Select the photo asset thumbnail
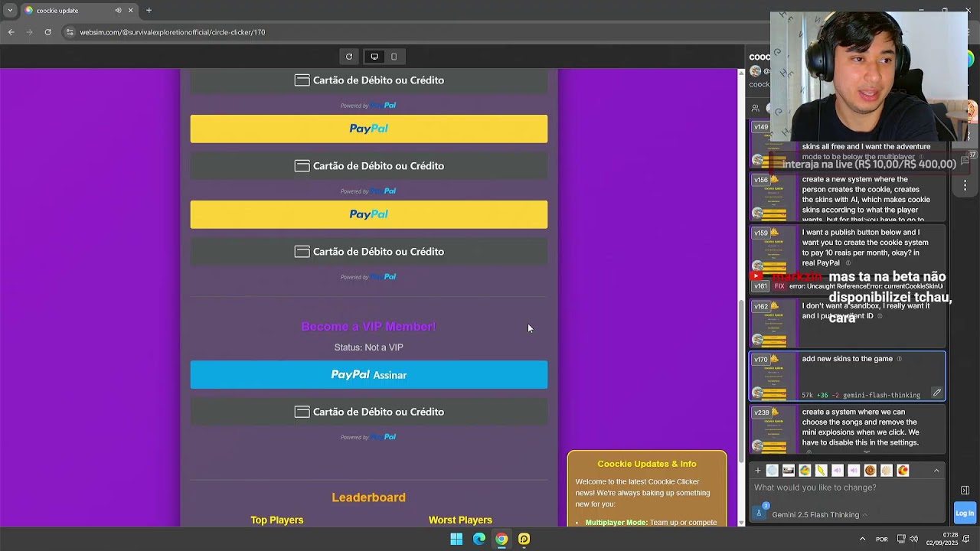The width and height of the screenshot is (980, 551). [x=789, y=471]
